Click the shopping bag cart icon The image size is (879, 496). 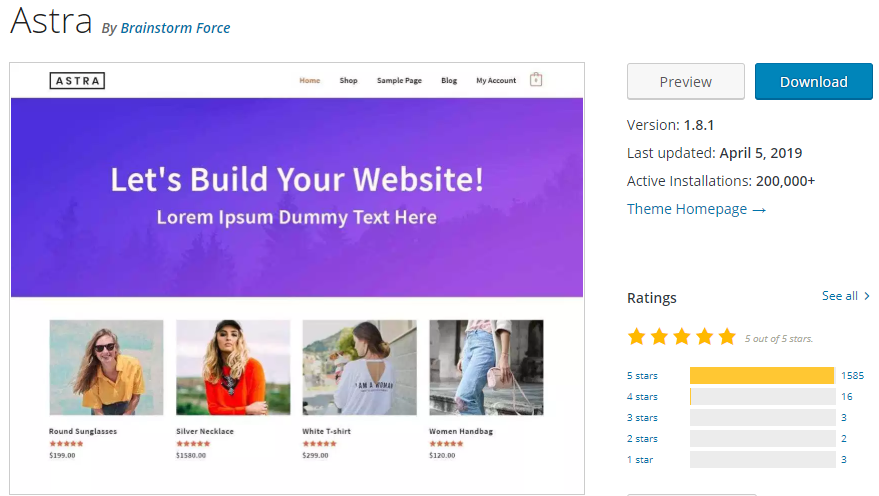coord(536,80)
